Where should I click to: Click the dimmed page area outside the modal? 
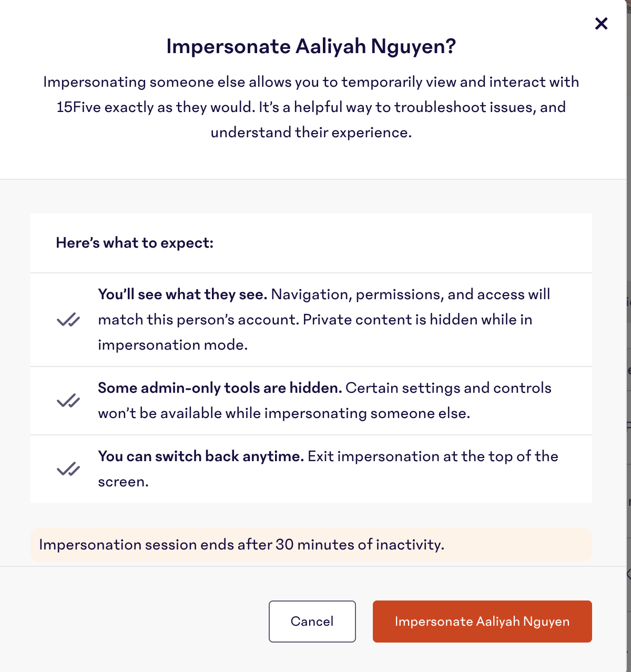[629, 337]
